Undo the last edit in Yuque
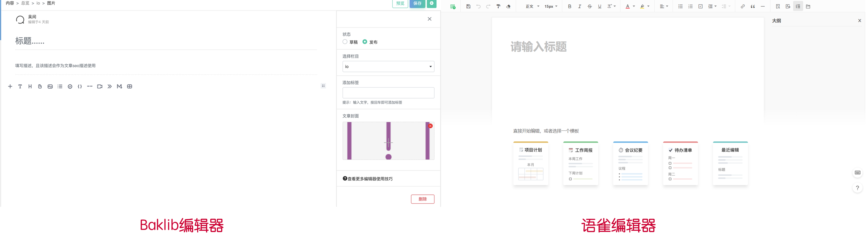This screenshot has width=868, height=250. coord(478,6)
